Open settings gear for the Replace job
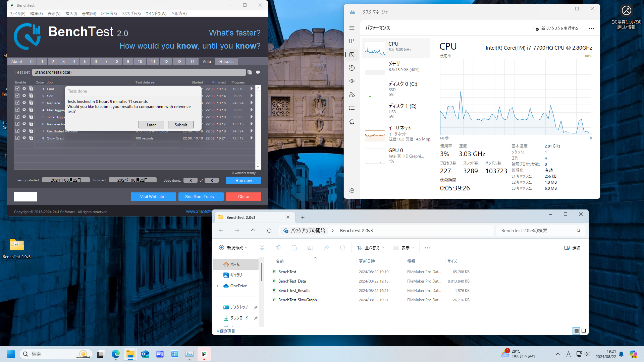Image resolution: width=644 pixels, height=362 pixels. pyautogui.click(x=24, y=103)
